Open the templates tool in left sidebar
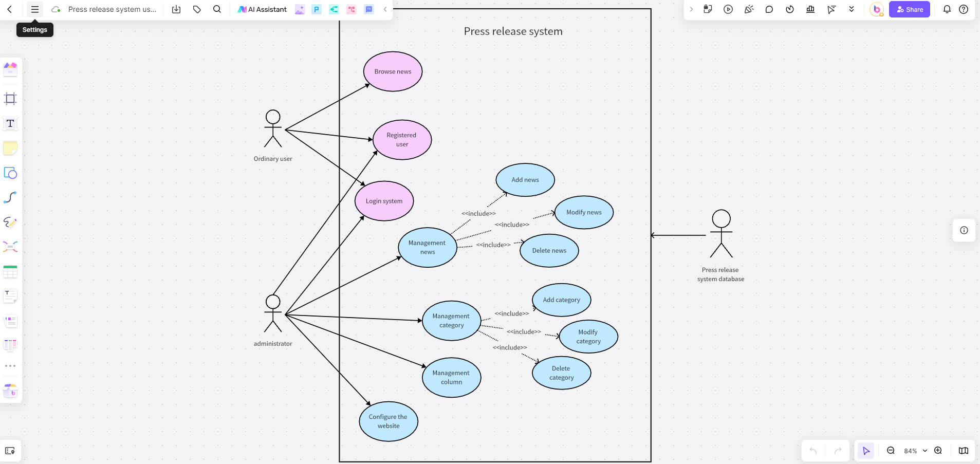Image resolution: width=980 pixels, height=464 pixels. (10, 68)
